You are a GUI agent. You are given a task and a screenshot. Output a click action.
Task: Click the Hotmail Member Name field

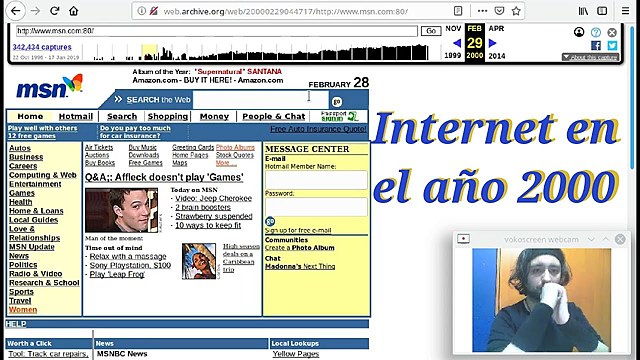pos(316,180)
